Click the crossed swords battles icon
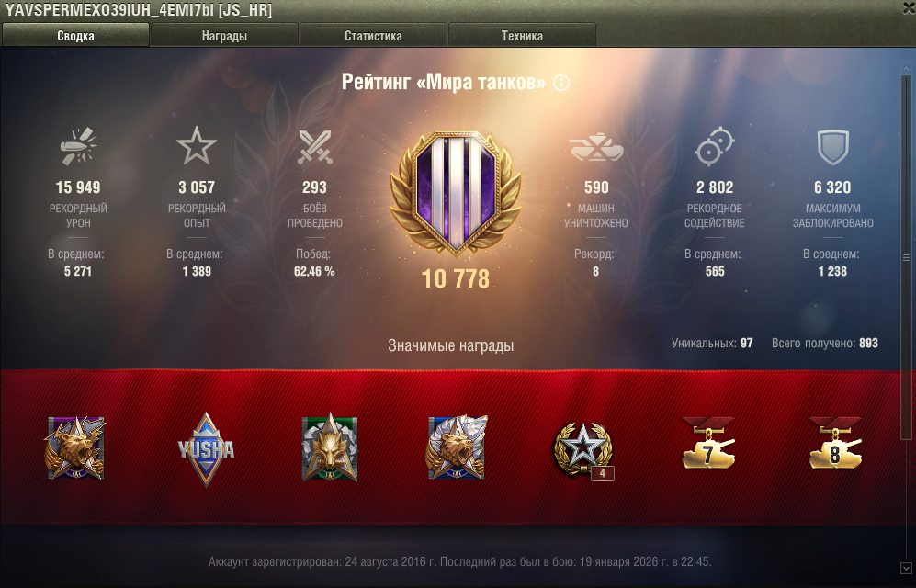 [315, 146]
